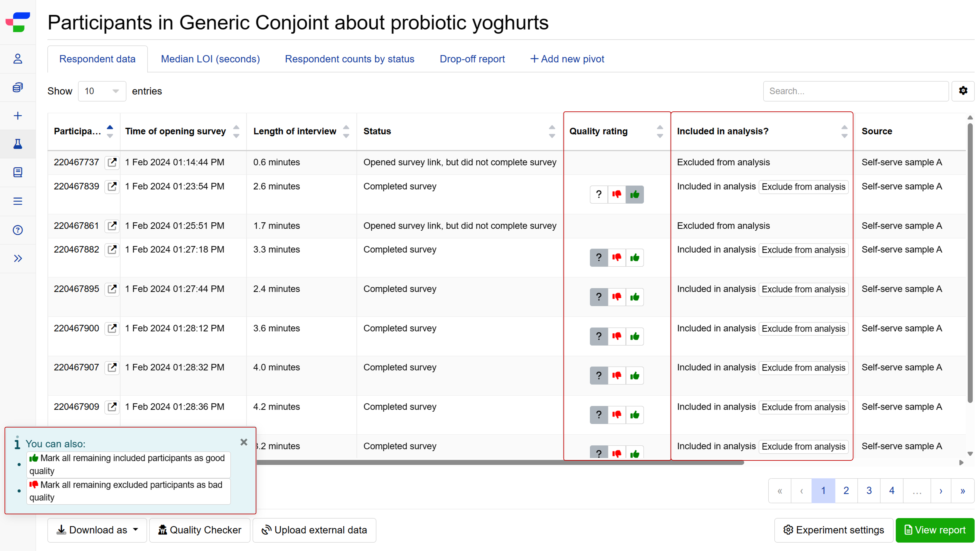
Task: Mark participant 220467895 as bad quality
Action: [x=617, y=297]
